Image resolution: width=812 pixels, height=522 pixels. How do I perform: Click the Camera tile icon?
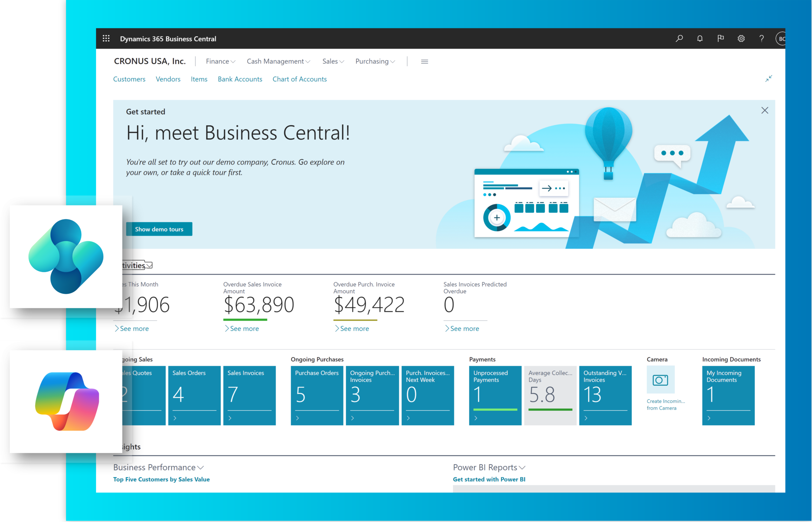[660, 379]
